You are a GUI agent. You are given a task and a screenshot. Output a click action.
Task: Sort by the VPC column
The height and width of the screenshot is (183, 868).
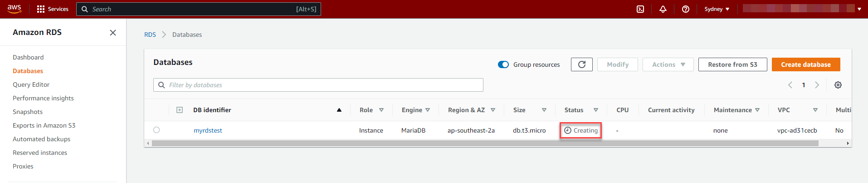coord(815,110)
